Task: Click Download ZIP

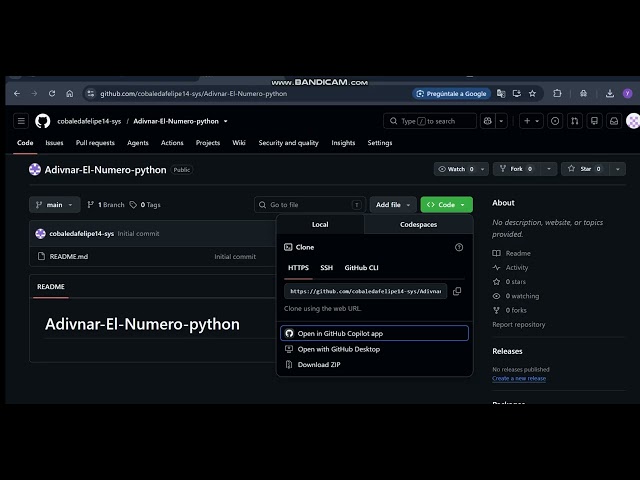Action: coord(374,364)
